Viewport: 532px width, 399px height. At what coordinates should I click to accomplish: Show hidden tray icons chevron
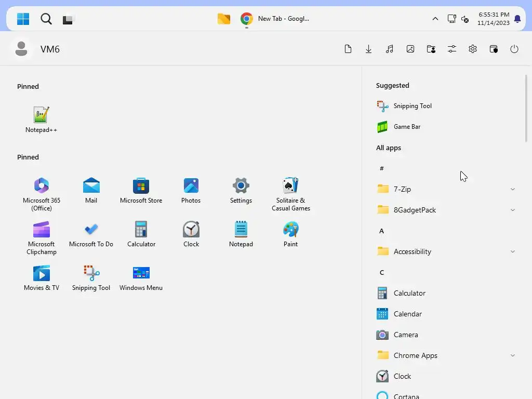(x=435, y=19)
